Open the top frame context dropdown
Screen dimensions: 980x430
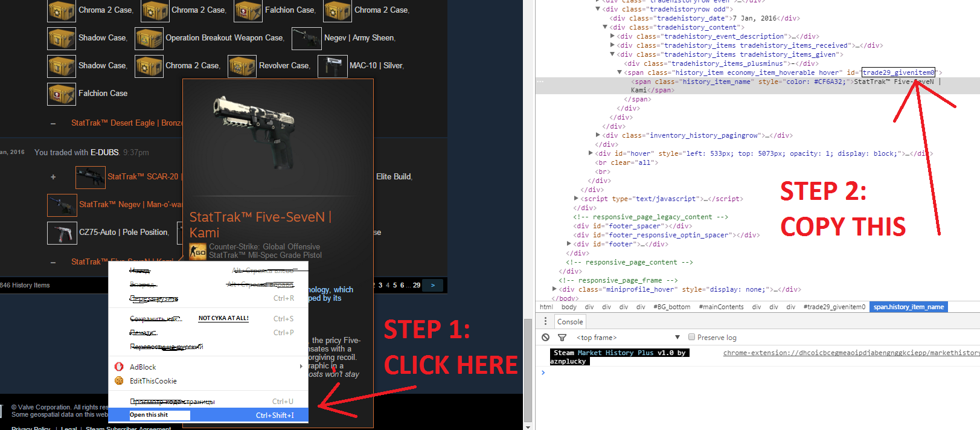coord(628,337)
